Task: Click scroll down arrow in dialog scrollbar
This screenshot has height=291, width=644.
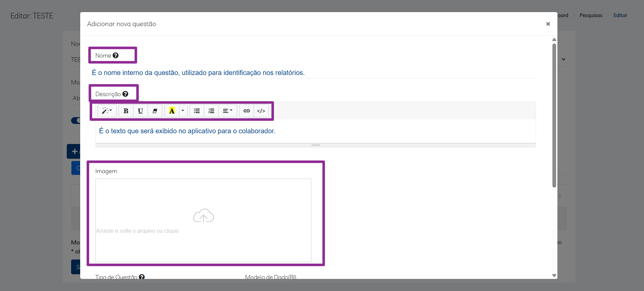Action: point(554,276)
